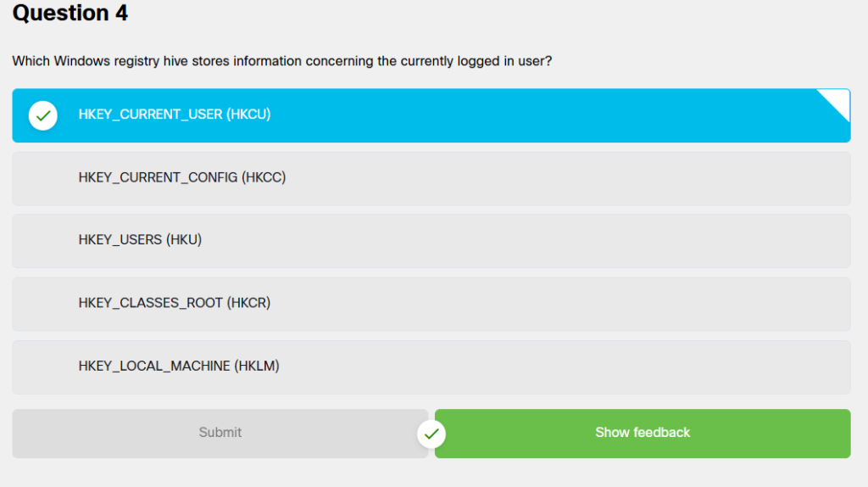The image size is (868, 487).
Task: Click the HKLM abbreviation in parentheses
Action: coord(256,366)
